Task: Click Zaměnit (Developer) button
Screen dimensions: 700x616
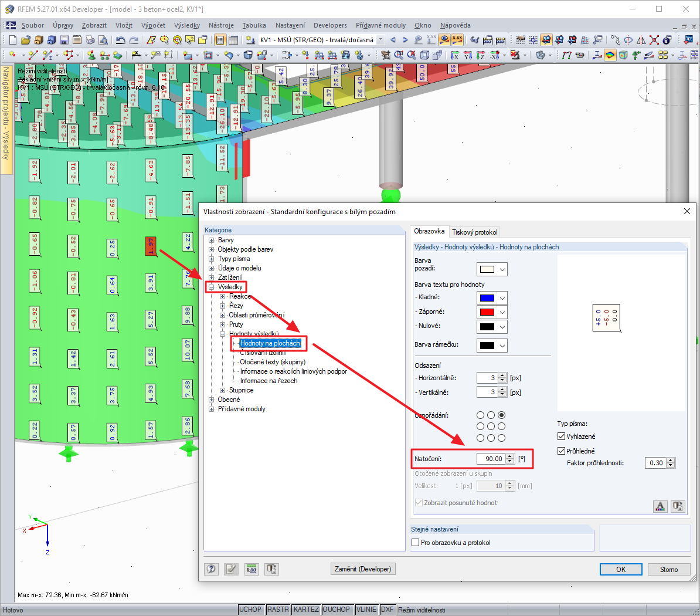Action: coord(363,568)
